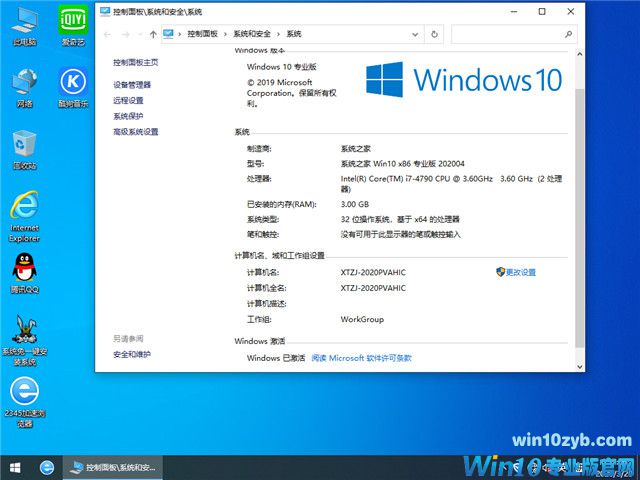Click the vertical scrollbar down arrow
Viewport: 640px width, 480px height.
click(580, 366)
